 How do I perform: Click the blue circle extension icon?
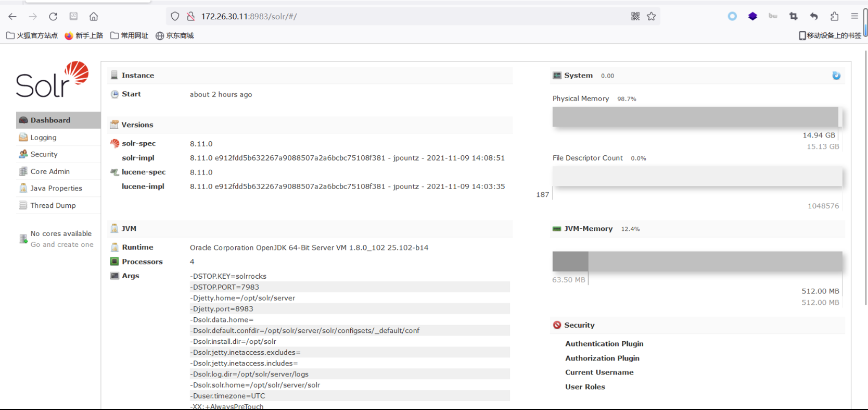pos(732,17)
